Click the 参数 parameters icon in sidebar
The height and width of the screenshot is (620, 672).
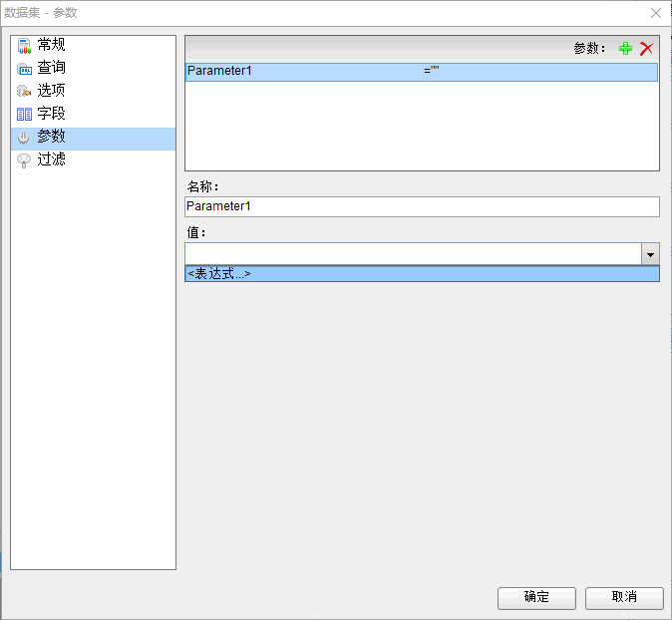tap(24, 138)
